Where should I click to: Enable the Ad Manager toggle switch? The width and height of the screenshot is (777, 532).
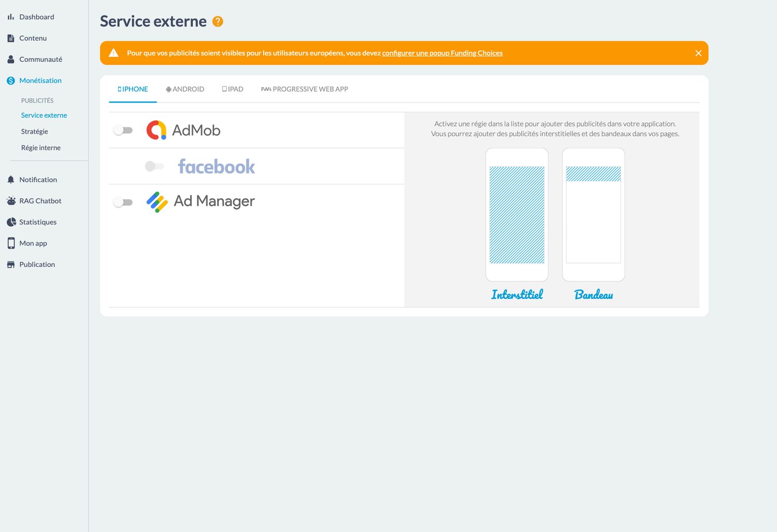(123, 203)
